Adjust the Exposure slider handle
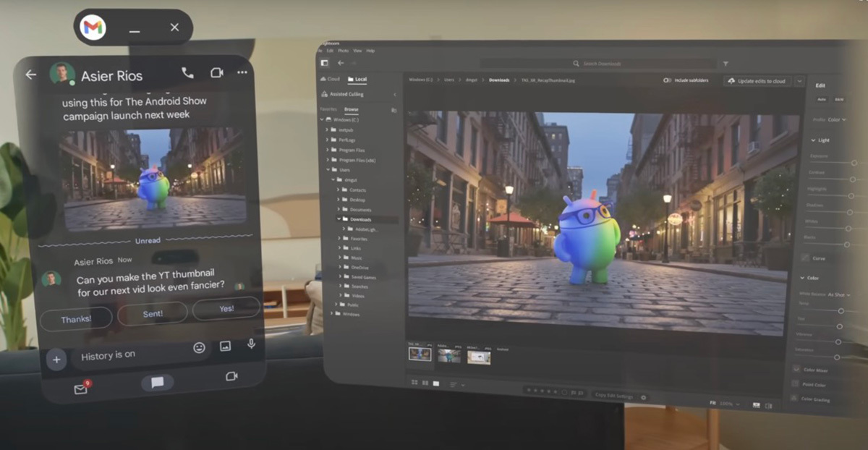868x450 pixels. [854, 163]
